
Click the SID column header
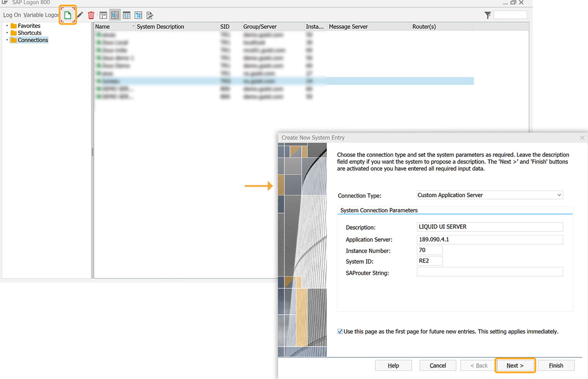[x=229, y=26]
